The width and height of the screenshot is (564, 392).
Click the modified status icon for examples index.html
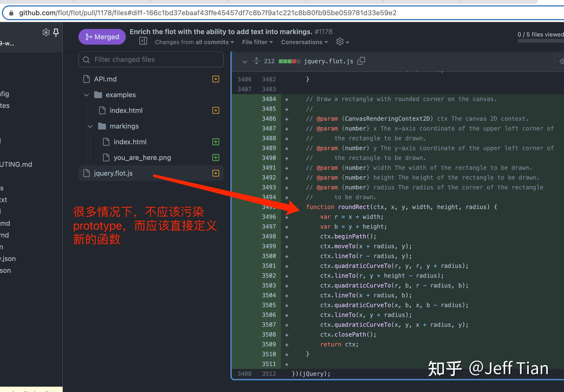coord(216,111)
